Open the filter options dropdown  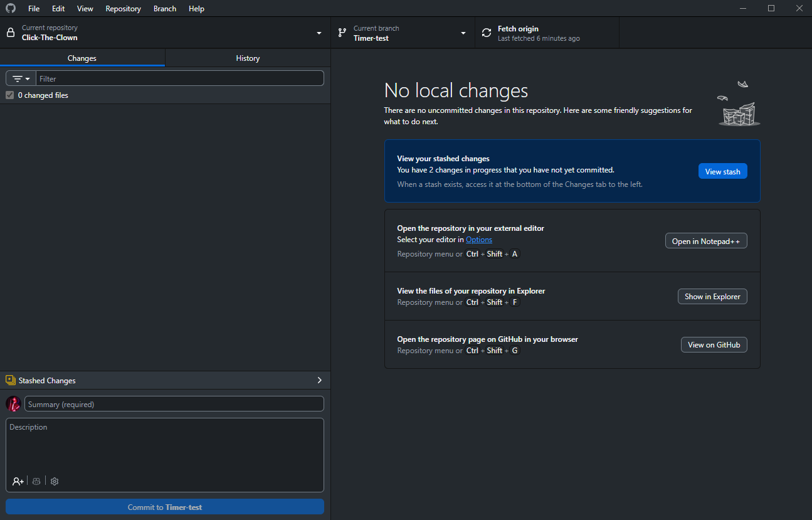tap(21, 78)
